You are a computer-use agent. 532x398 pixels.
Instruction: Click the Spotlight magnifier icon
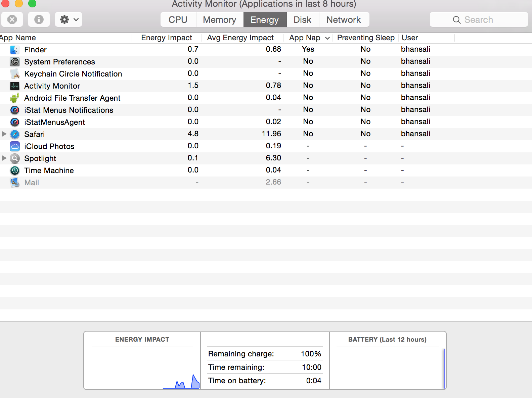coord(15,158)
